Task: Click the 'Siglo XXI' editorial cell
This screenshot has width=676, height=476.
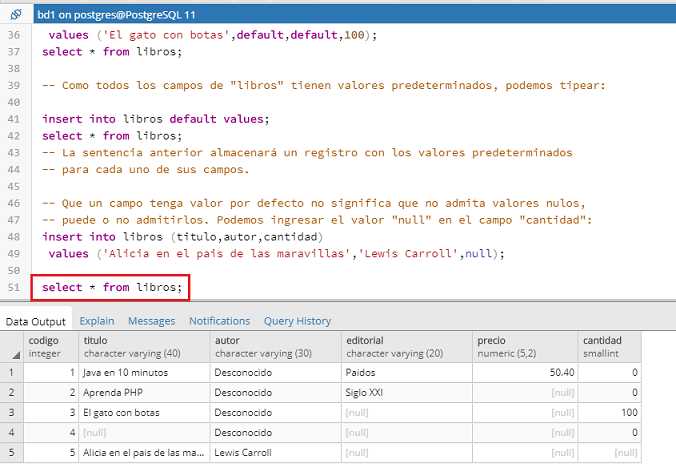Action: (407, 392)
